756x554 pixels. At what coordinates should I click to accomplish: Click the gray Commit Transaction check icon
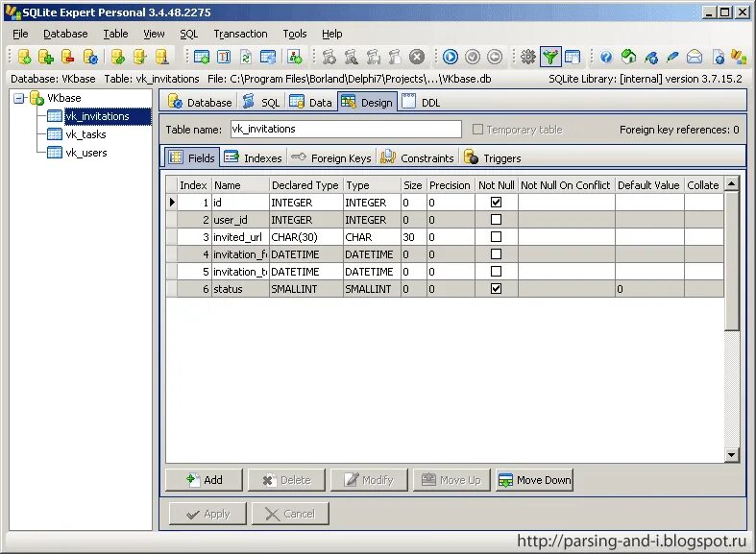coord(473,57)
